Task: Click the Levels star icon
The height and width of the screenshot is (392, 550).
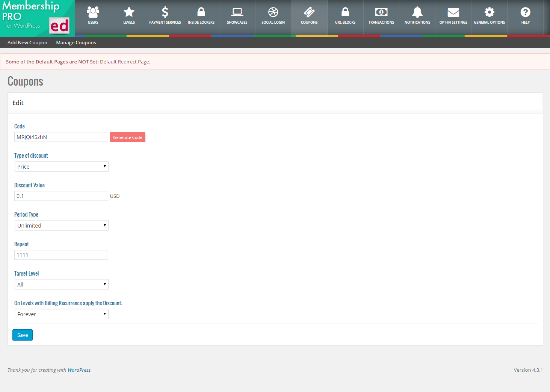Action: click(x=129, y=13)
